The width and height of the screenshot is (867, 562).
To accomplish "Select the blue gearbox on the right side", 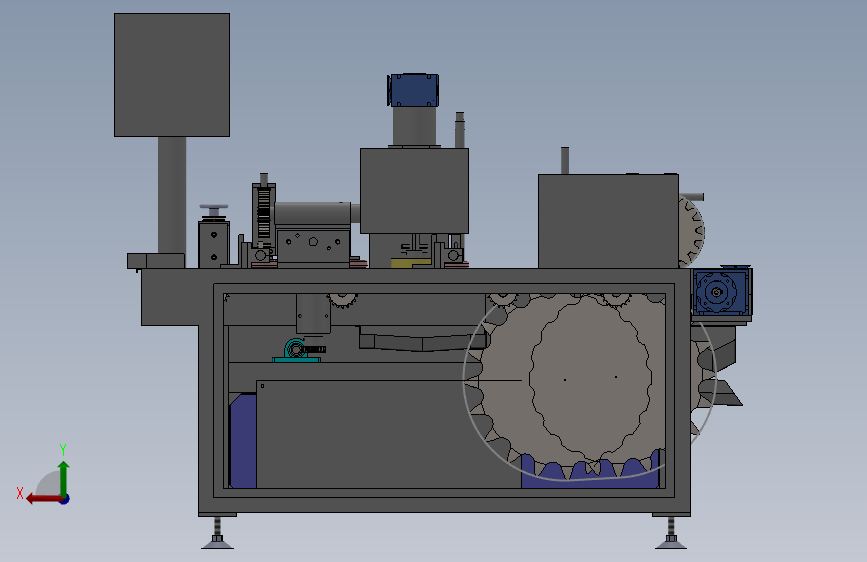I will 721,292.
